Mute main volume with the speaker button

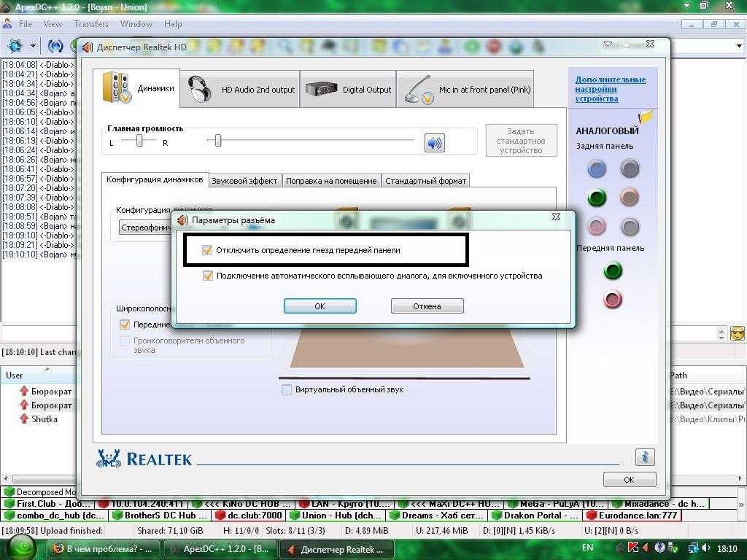(435, 143)
